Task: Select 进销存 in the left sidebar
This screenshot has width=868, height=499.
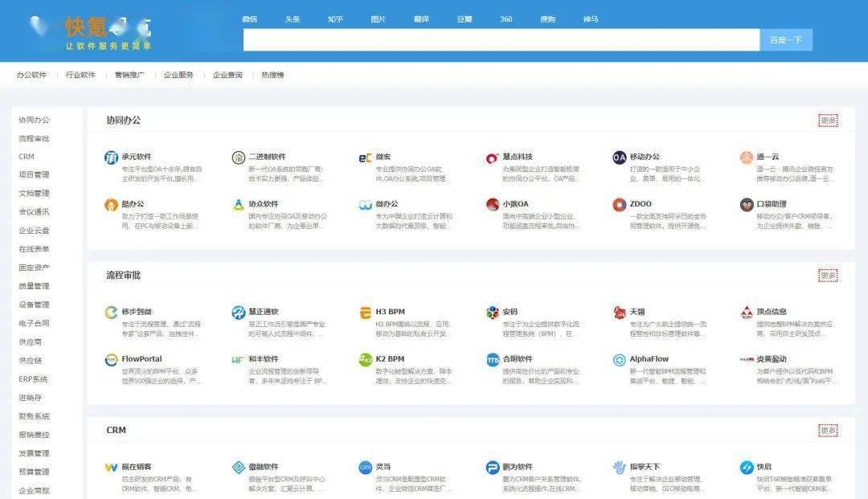Action: pyautogui.click(x=31, y=398)
